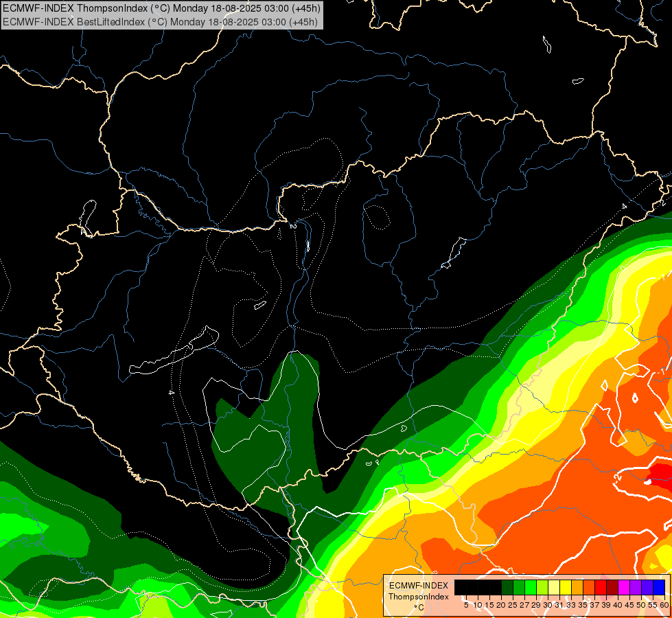
Task: Click the legend scale value 5
Action: pyautogui.click(x=466, y=605)
